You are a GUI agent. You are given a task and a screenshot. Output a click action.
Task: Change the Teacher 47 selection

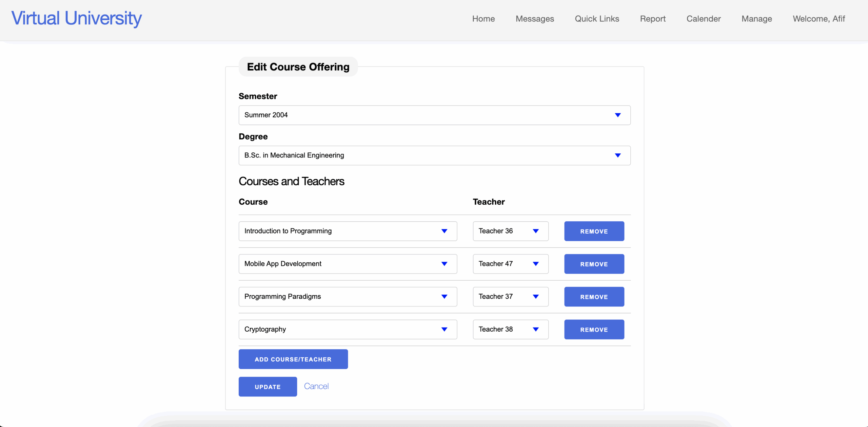510,264
